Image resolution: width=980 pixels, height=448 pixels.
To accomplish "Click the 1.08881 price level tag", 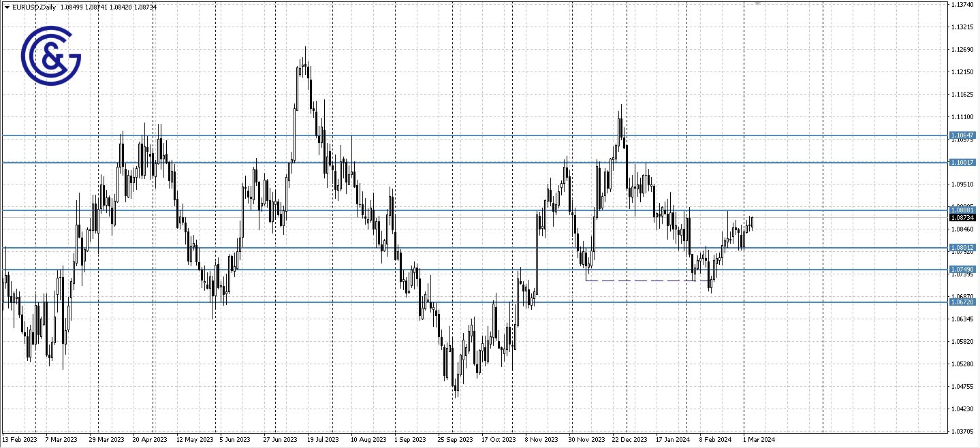I will [x=962, y=210].
